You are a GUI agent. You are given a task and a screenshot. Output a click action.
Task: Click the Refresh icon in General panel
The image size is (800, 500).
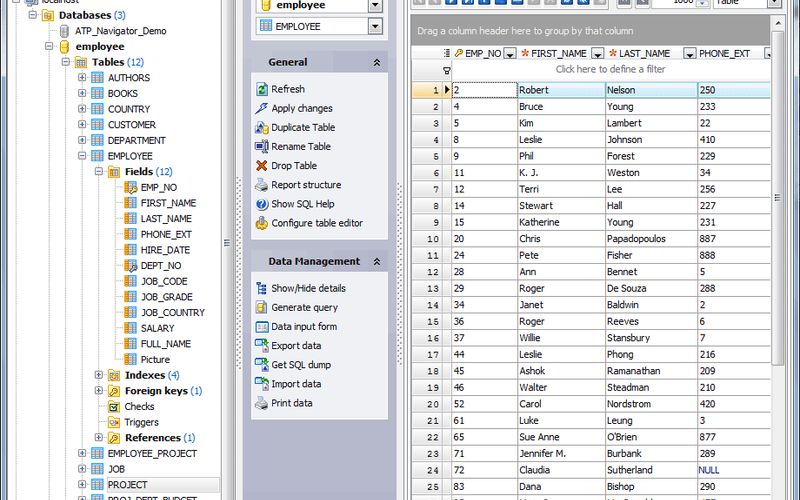click(x=262, y=89)
